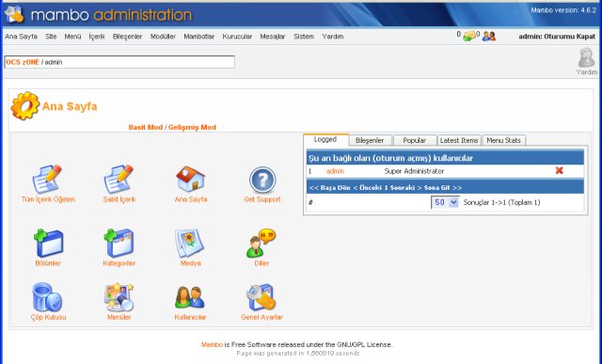Open Genel Ayarlar settings icon

coord(261,297)
